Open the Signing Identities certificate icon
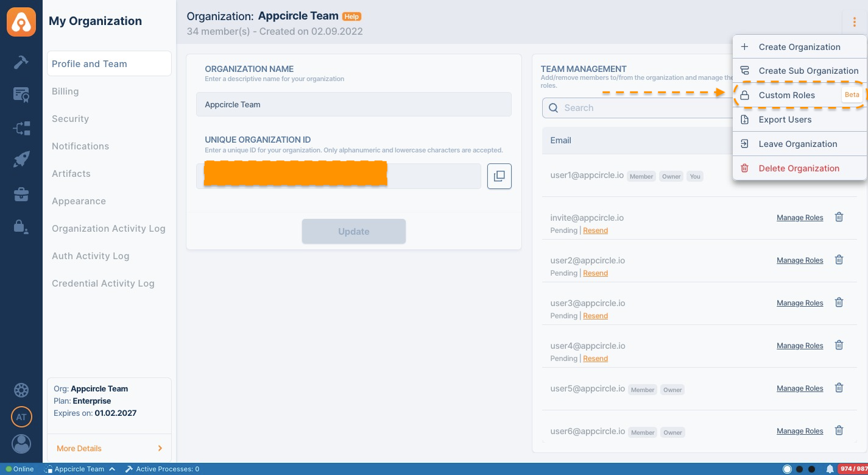 pos(21,95)
